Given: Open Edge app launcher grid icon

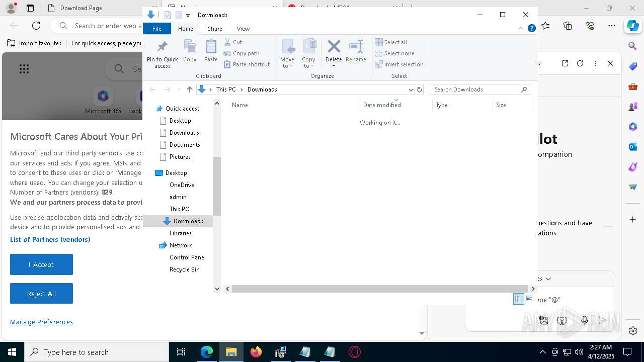Looking at the screenshot, I should pos(24,69).
